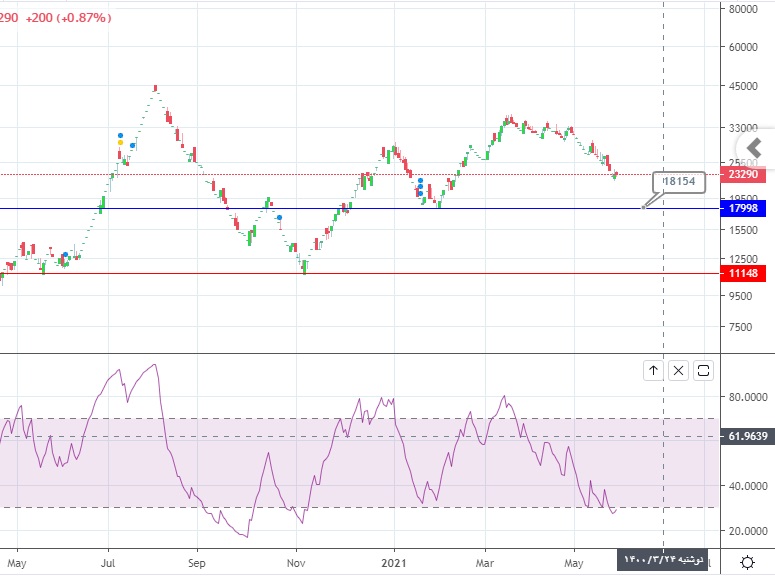Click the move pane up arrow icon

coord(653,370)
